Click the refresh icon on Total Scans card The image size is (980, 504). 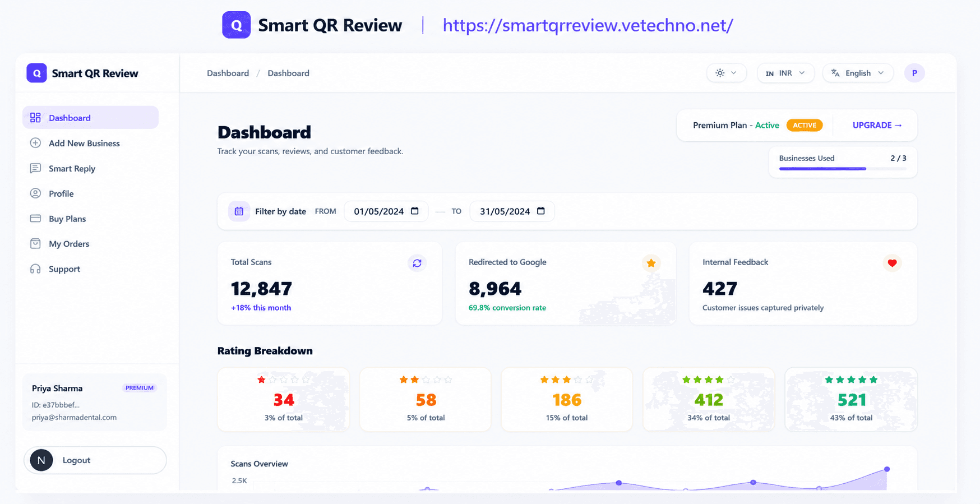tap(417, 263)
